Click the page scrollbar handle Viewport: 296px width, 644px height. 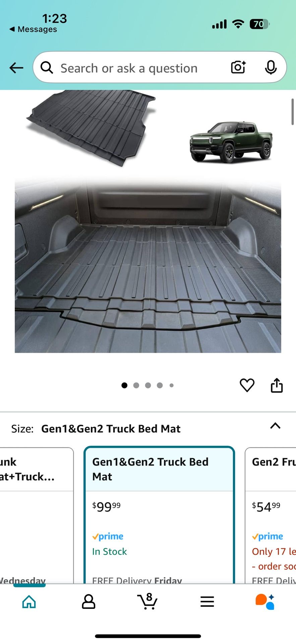click(293, 112)
